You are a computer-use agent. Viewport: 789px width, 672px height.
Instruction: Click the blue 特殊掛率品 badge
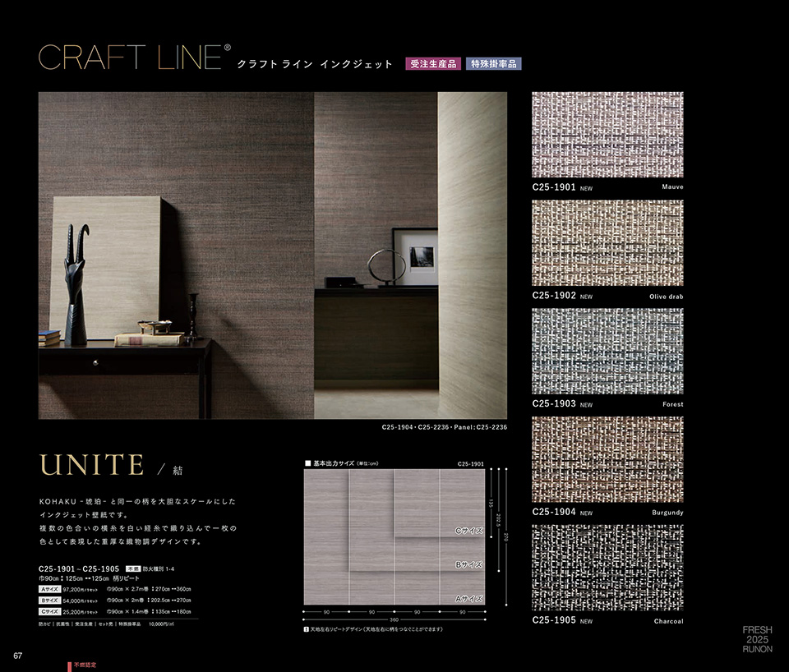click(x=494, y=64)
